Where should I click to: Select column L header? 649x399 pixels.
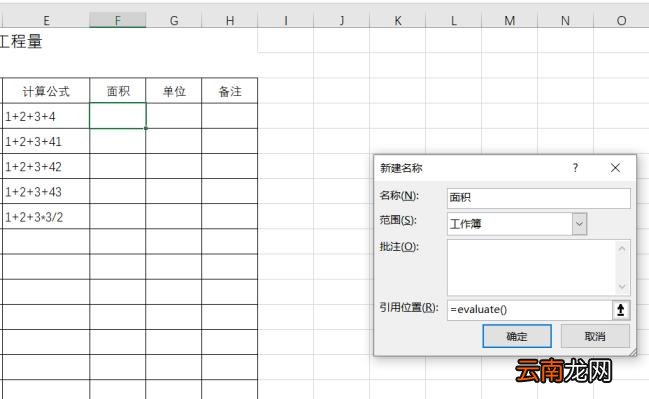tap(454, 20)
